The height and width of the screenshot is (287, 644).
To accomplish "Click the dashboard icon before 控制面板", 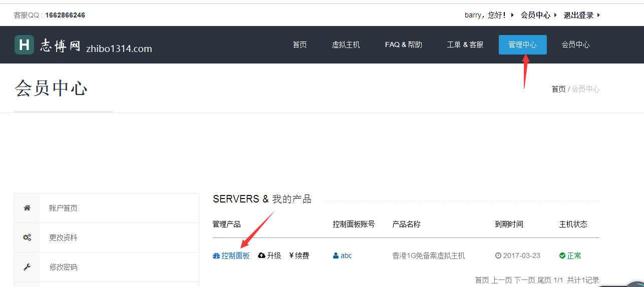I will (216, 256).
